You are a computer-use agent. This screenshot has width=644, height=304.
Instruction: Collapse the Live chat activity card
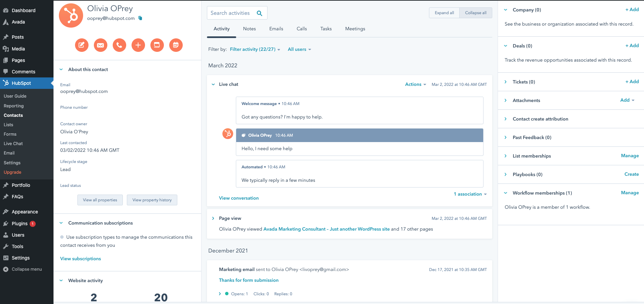coord(213,84)
